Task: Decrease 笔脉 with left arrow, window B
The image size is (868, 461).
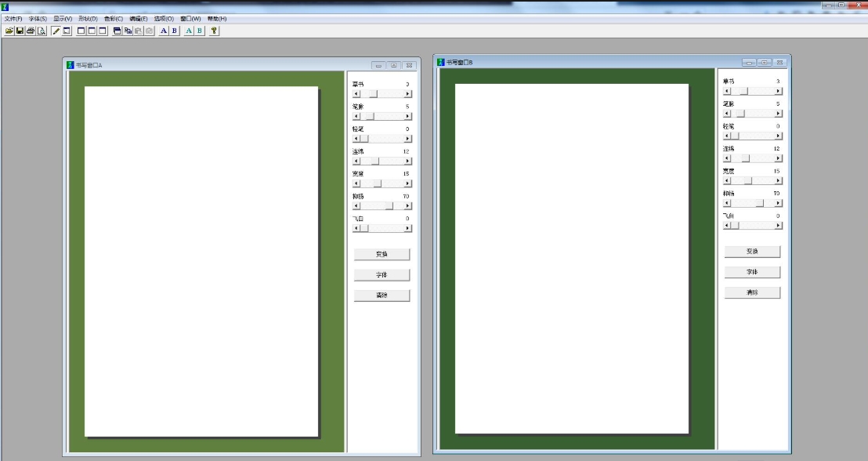Action: [x=727, y=114]
